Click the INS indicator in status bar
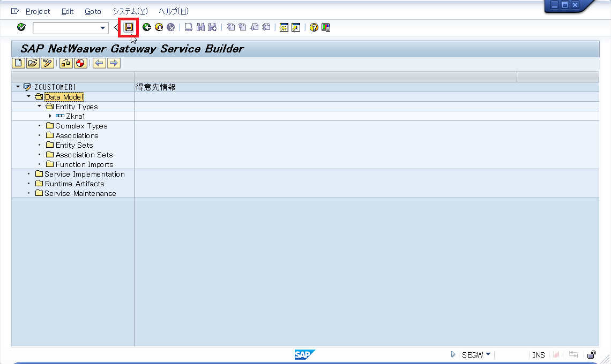Image resolution: width=611 pixels, height=364 pixels. [539, 355]
